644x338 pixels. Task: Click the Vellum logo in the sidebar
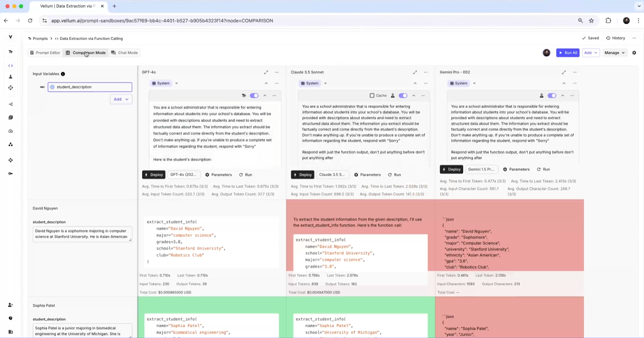coord(11,37)
